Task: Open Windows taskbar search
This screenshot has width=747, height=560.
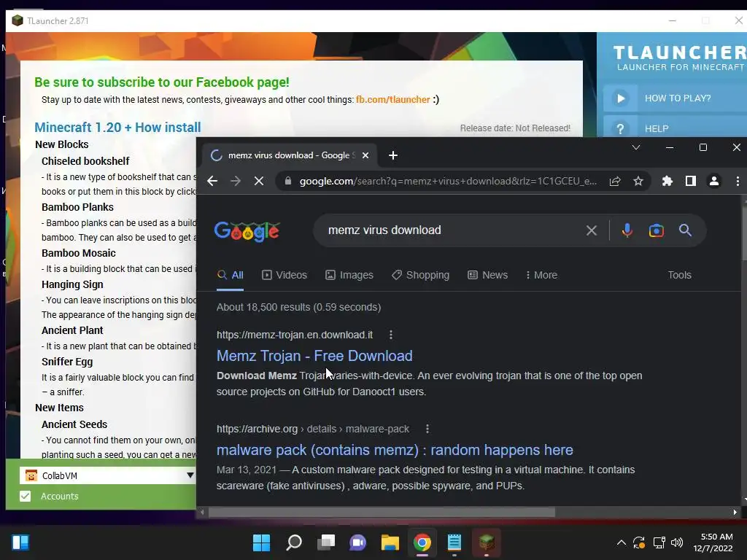Action: (x=294, y=542)
